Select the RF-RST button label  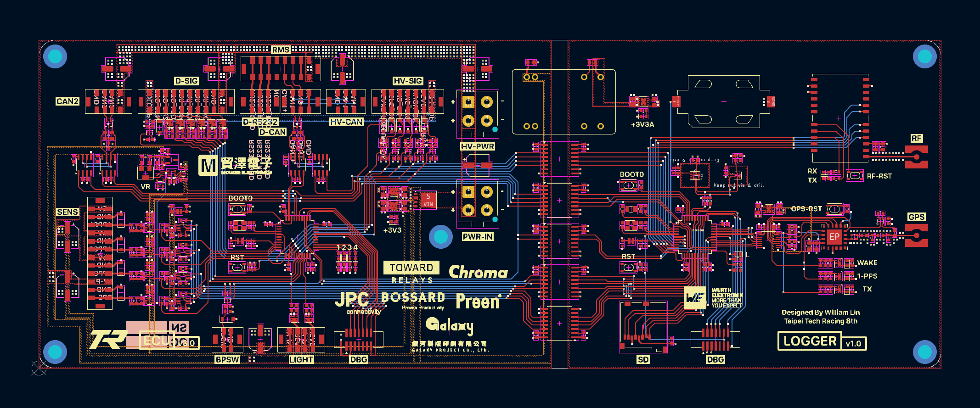pyautogui.click(x=879, y=176)
